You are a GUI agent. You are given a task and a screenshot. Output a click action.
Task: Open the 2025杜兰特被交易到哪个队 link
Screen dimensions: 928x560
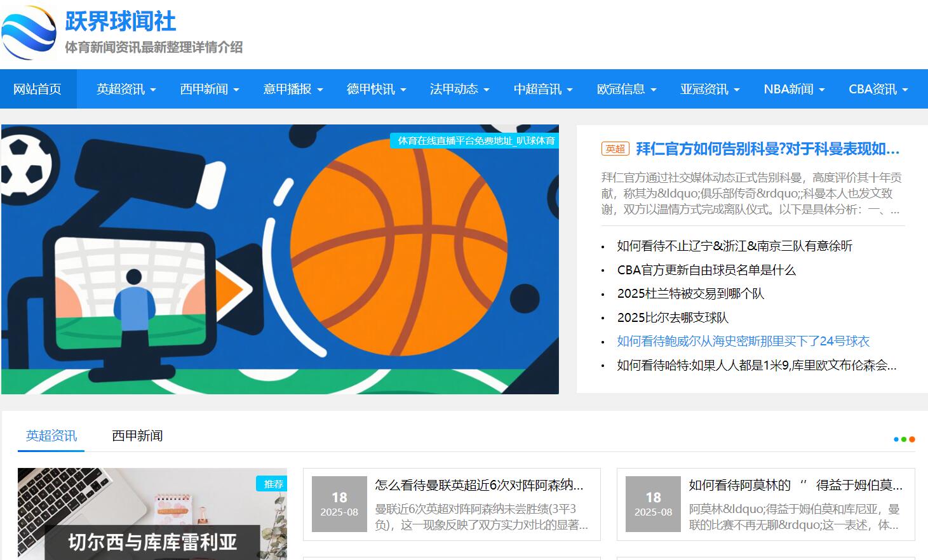[690, 293]
